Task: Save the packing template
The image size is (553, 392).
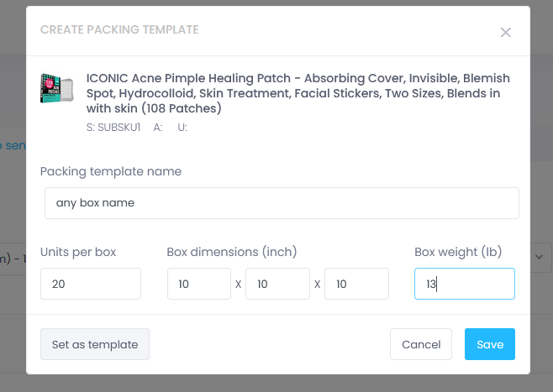Action: [x=489, y=344]
